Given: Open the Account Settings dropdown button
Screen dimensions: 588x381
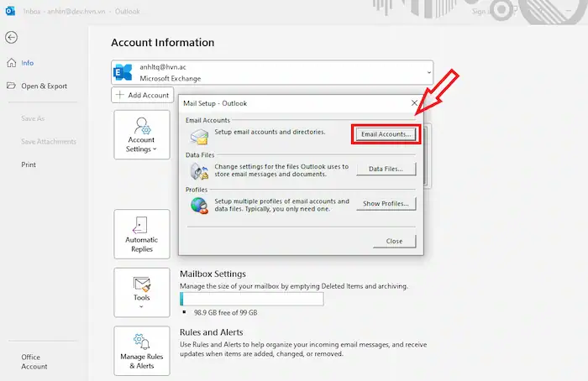Looking at the screenshot, I should coord(142,135).
